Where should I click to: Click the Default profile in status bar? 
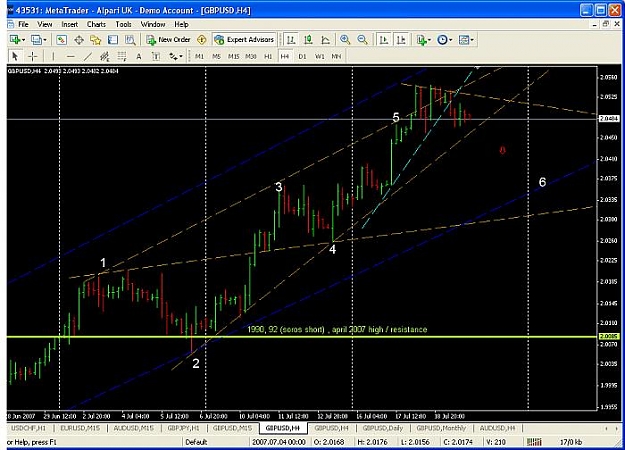pos(196,442)
